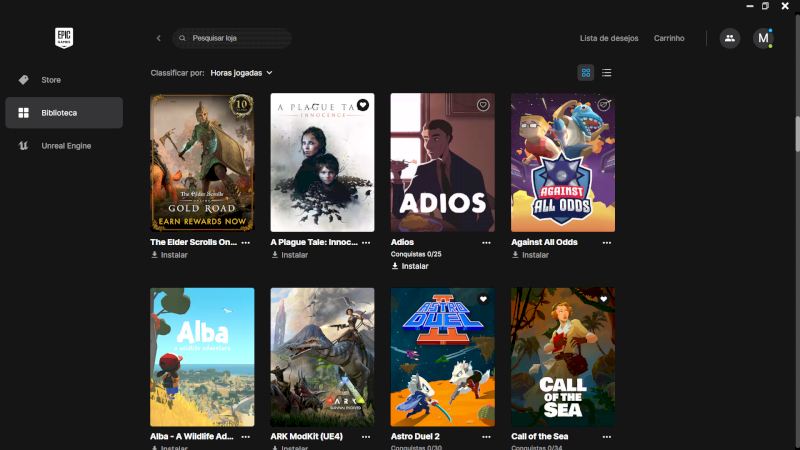The image size is (800, 450).
Task: Open the Astro Duel 2 cover
Action: 443,357
